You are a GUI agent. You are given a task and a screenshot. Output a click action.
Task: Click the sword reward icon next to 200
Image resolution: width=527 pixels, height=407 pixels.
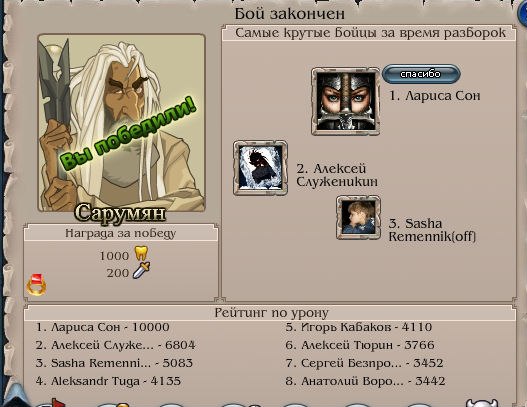(141, 271)
